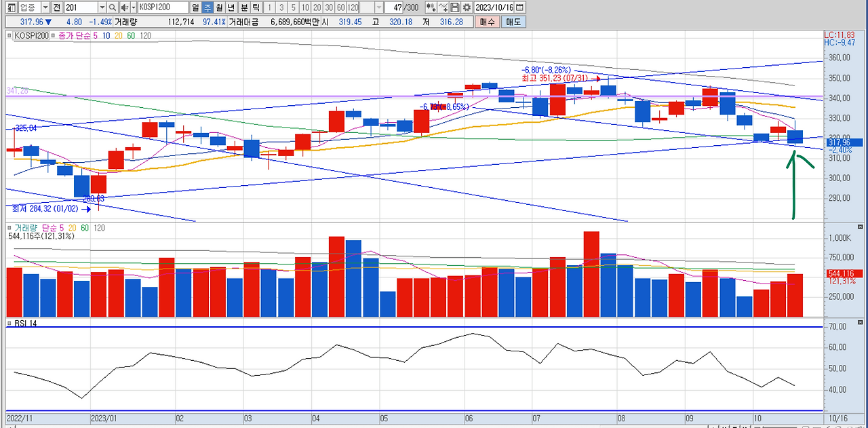Choose the 5 interval button
Image resolution: width=868 pixels, height=428 pixels.
[x=293, y=7]
